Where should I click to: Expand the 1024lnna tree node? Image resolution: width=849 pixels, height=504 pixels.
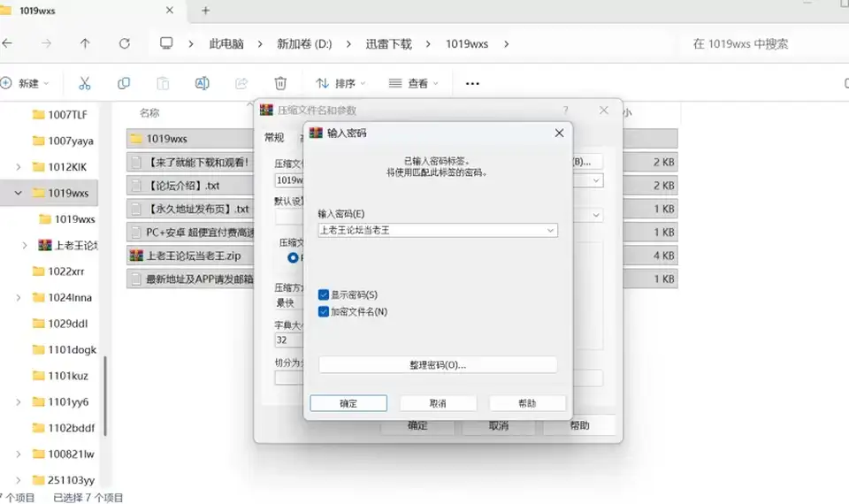[x=19, y=297]
